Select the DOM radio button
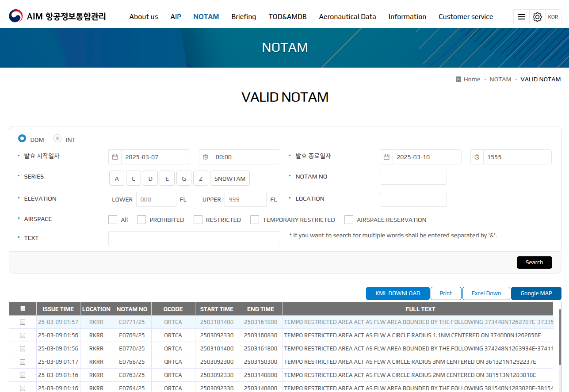 tap(22, 139)
